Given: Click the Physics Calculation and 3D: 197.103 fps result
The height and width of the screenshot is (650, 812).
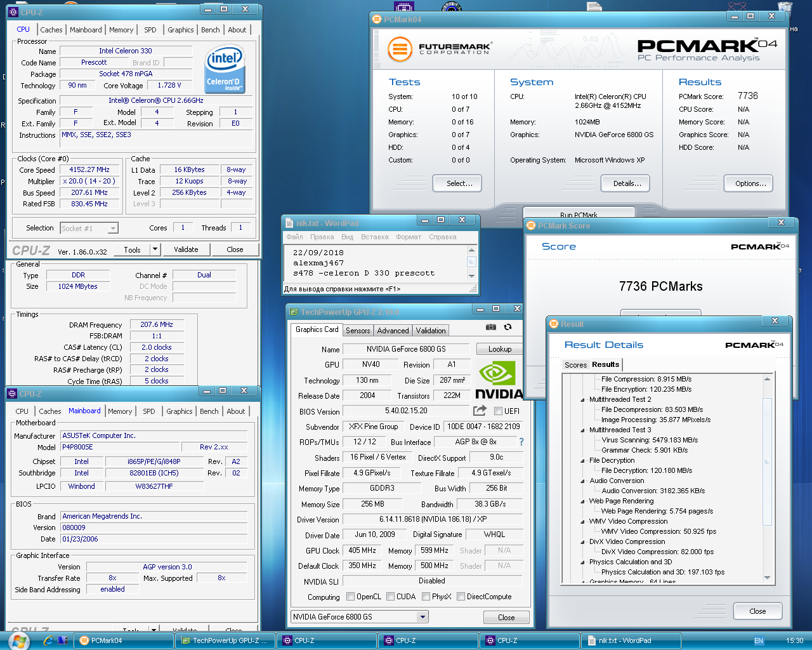Looking at the screenshot, I should click(662, 572).
